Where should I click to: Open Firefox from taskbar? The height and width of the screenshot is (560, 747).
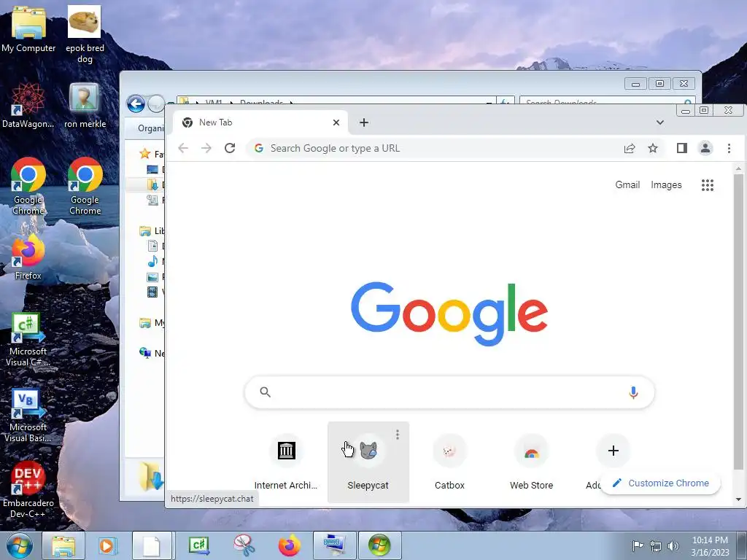(x=289, y=545)
